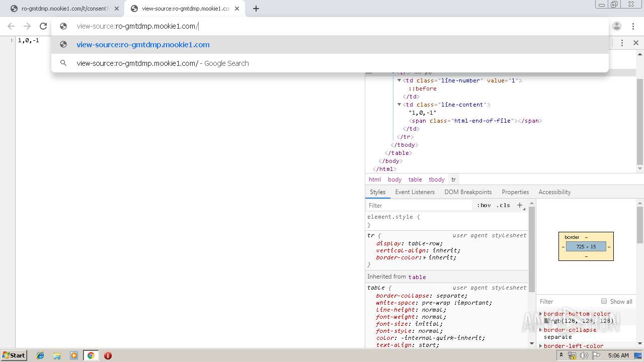Viewport: 644px width, 362px height.
Task: Select the ::before pseudo-element node
Action: [423, 88]
